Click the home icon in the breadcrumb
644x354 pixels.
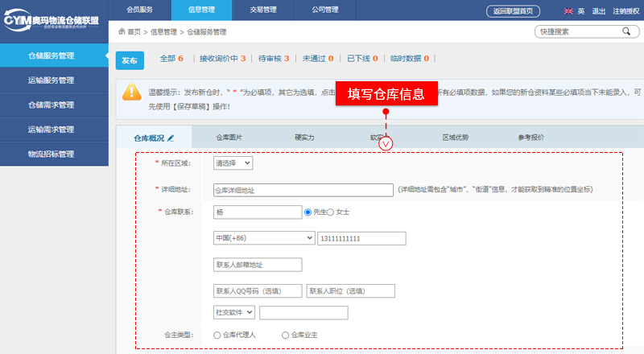point(122,31)
